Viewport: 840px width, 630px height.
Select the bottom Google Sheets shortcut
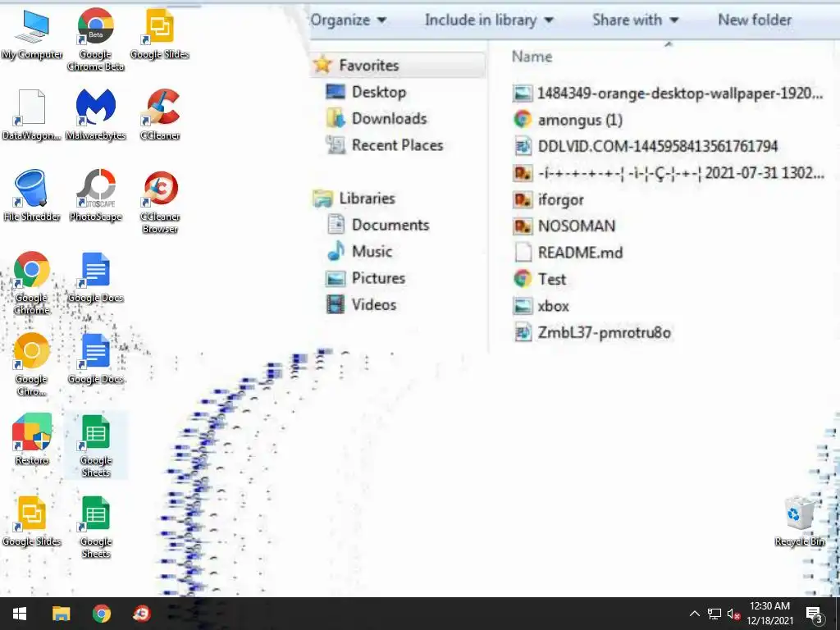tap(95, 527)
